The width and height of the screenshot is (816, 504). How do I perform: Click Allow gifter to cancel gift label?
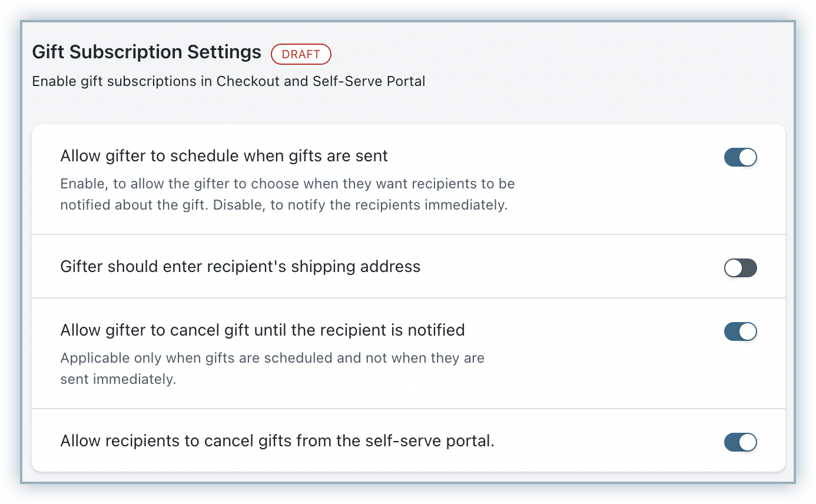click(x=262, y=330)
